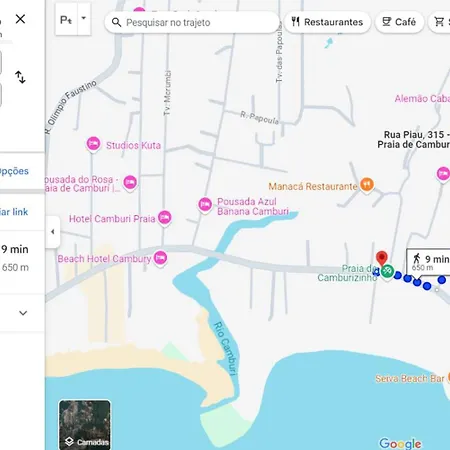The width and height of the screenshot is (450, 450).
Task: Click the Hotel Camburi Praia pin
Action: 165,218
